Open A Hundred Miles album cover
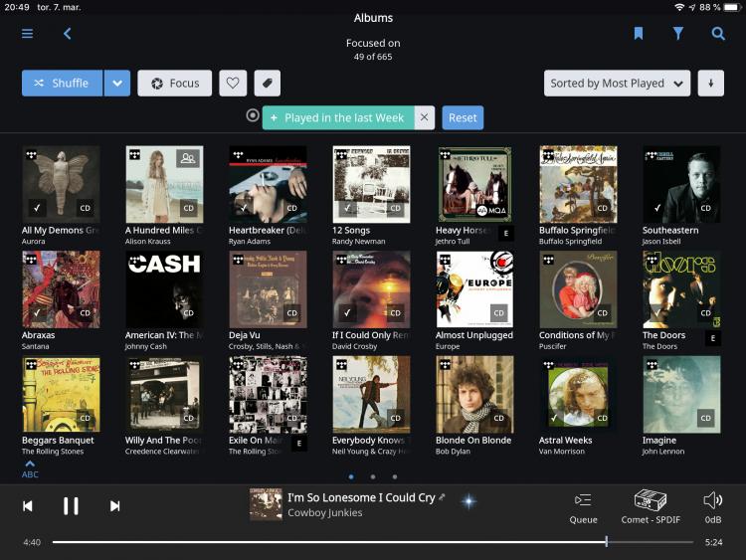This screenshot has height=560, width=746. click(x=164, y=185)
